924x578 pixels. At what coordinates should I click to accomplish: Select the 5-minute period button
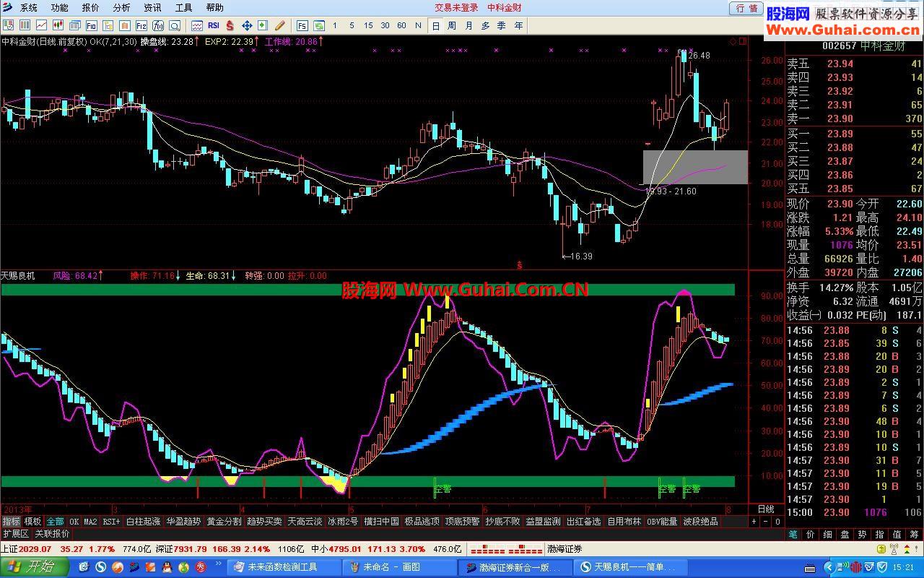[352, 25]
